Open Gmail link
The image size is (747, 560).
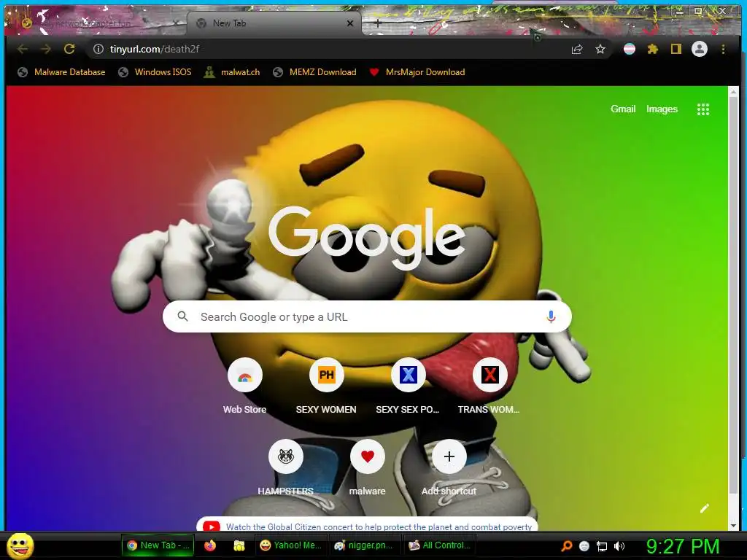[623, 109]
